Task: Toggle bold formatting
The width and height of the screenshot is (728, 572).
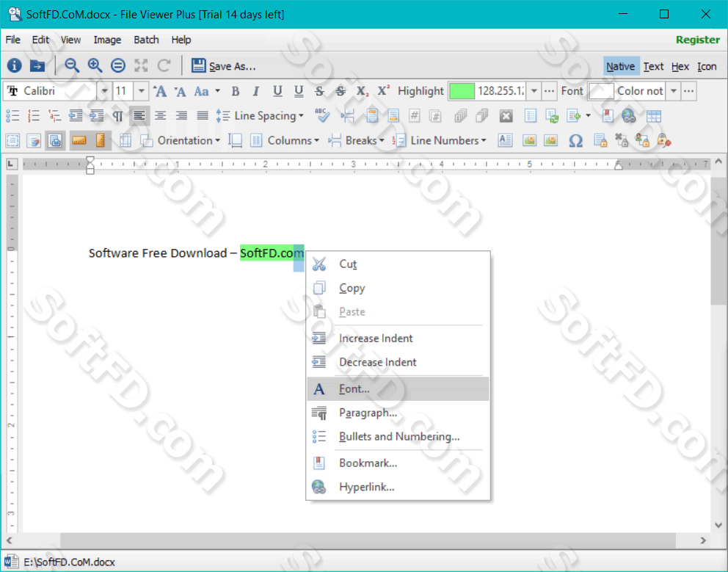Action: pyautogui.click(x=236, y=91)
